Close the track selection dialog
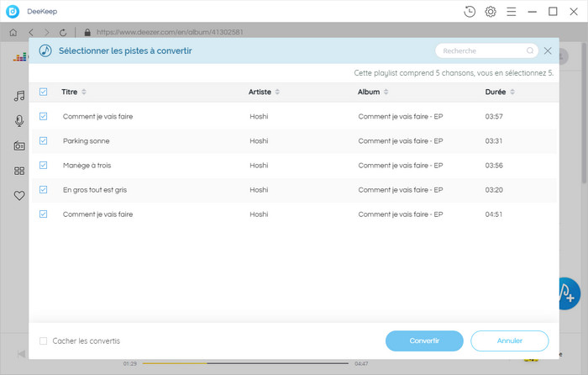This screenshot has height=375, width=588. pos(548,50)
